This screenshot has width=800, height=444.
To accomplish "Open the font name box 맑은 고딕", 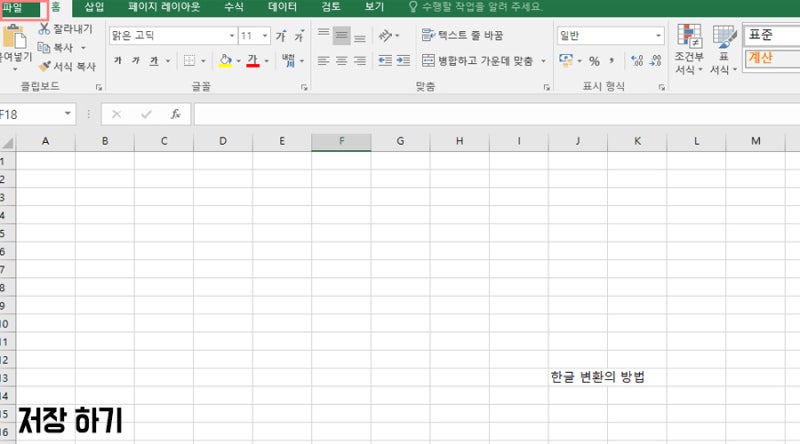I will pos(173,36).
